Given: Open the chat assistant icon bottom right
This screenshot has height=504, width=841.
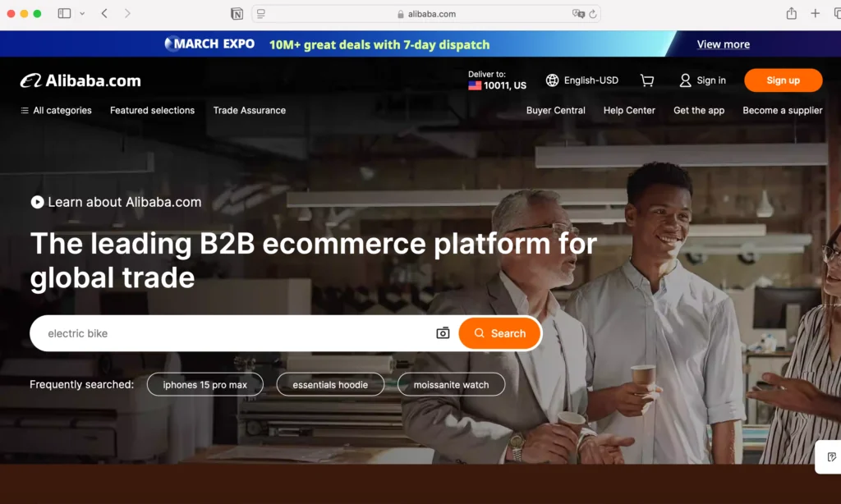Looking at the screenshot, I should pyautogui.click(x=828, y=457).
